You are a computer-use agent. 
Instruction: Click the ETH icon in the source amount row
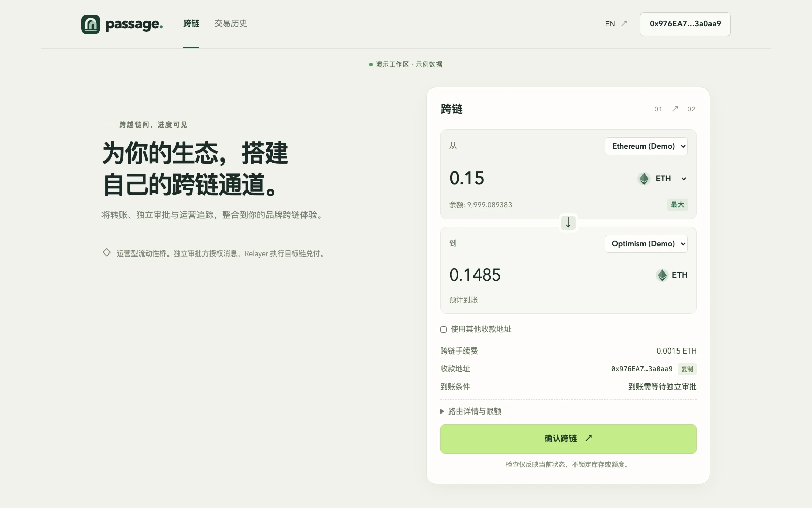pos(644,179)
